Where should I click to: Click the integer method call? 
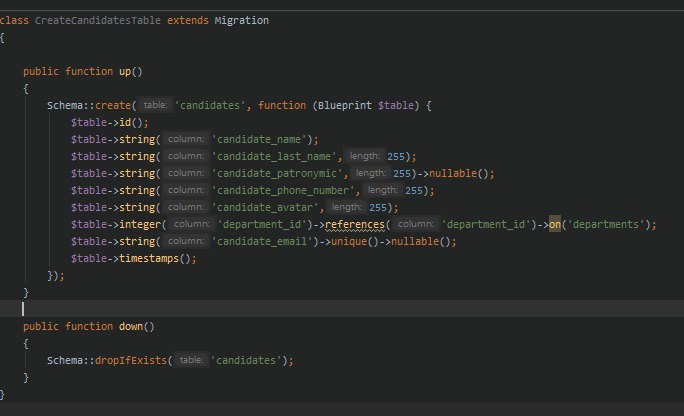point(140,225)
